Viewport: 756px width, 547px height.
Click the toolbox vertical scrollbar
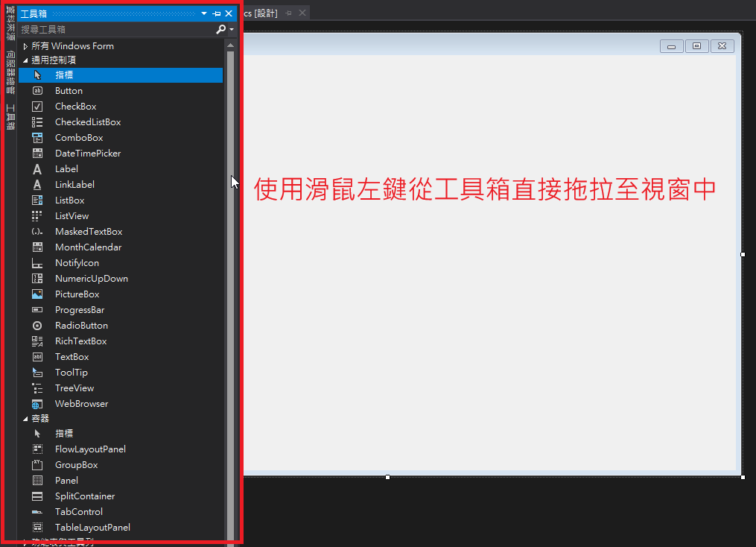coord(230,298)
